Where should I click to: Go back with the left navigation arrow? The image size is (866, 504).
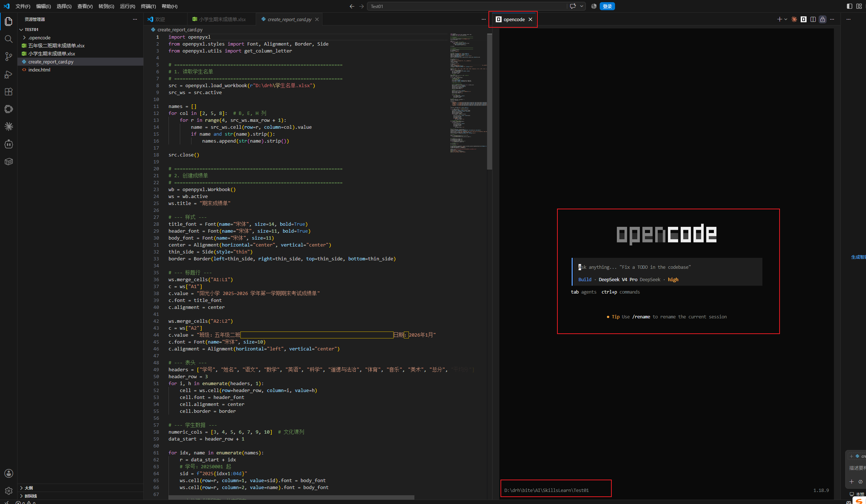[x=352, y=6]
